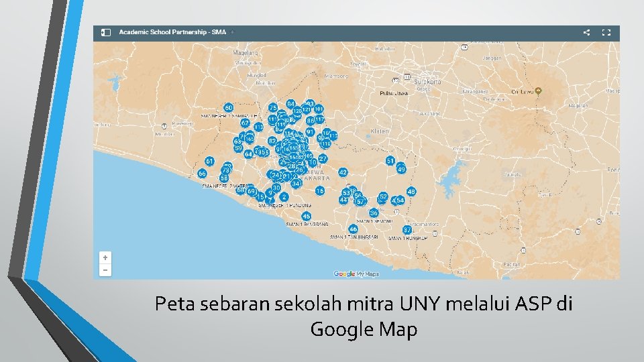Select map marker number 59
Screen dimensions: 644x362
click(x=238, y=148)
